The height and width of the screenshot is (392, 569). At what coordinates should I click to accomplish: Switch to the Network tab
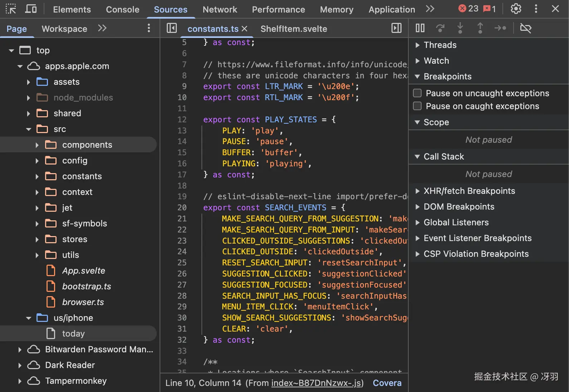click(220, 10)
